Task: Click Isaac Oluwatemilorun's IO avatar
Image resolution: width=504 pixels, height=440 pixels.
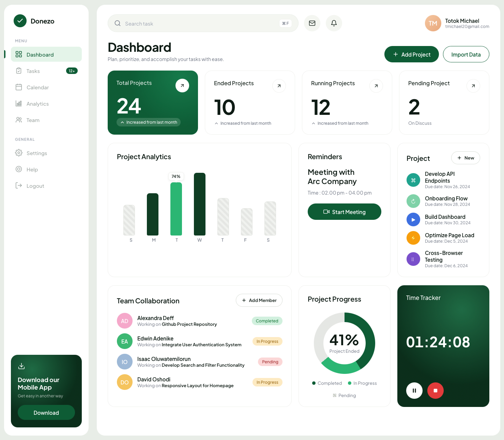Action: tap(125, 362)
